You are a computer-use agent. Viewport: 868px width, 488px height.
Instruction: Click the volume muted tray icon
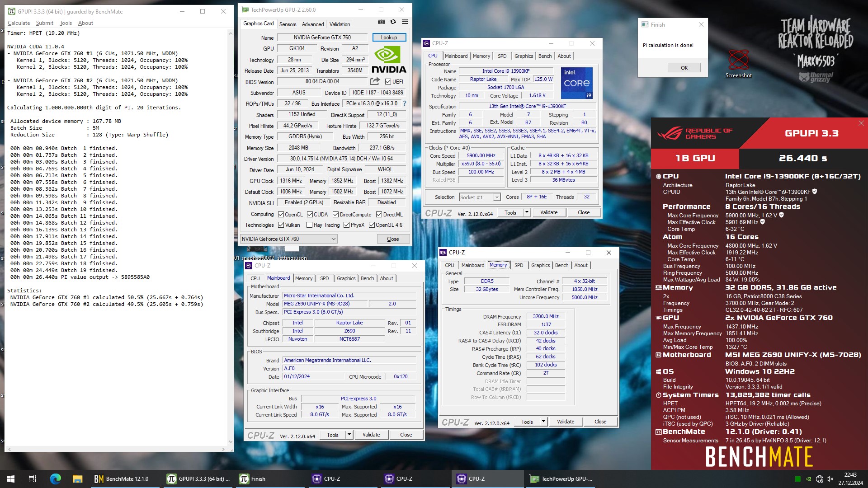click(x=830, y=479)
